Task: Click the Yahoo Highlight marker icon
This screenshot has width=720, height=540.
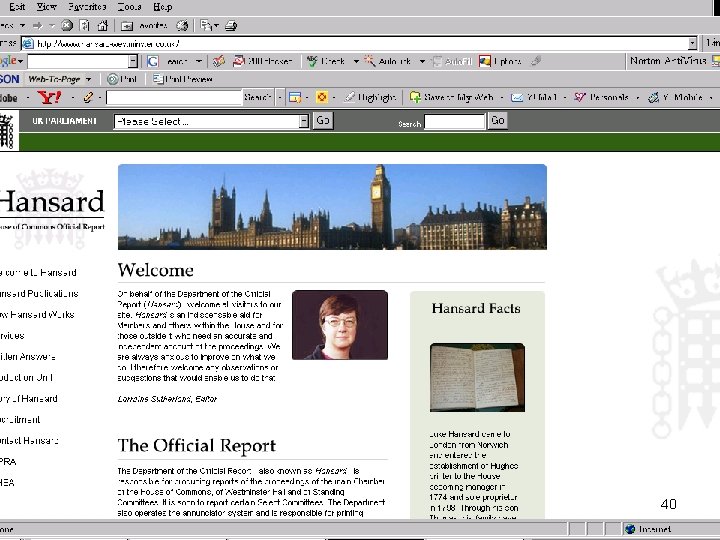Action: click(349, 97)
